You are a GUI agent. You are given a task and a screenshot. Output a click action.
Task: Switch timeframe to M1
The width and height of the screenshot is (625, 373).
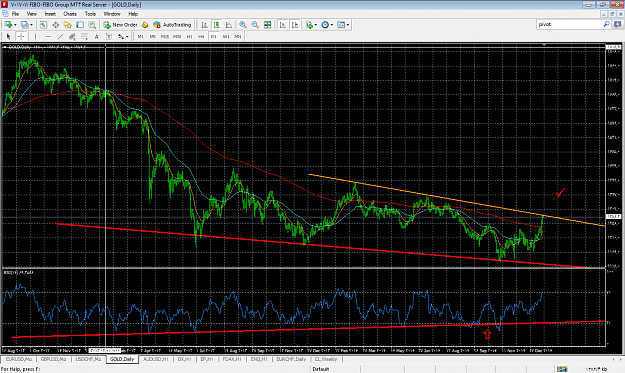[x=141, y=36]
